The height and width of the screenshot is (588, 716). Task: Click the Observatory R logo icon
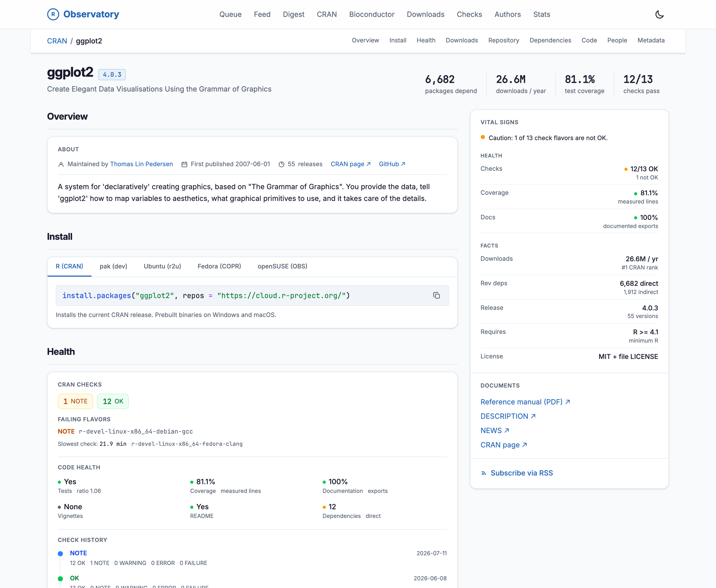coord(53,14)
